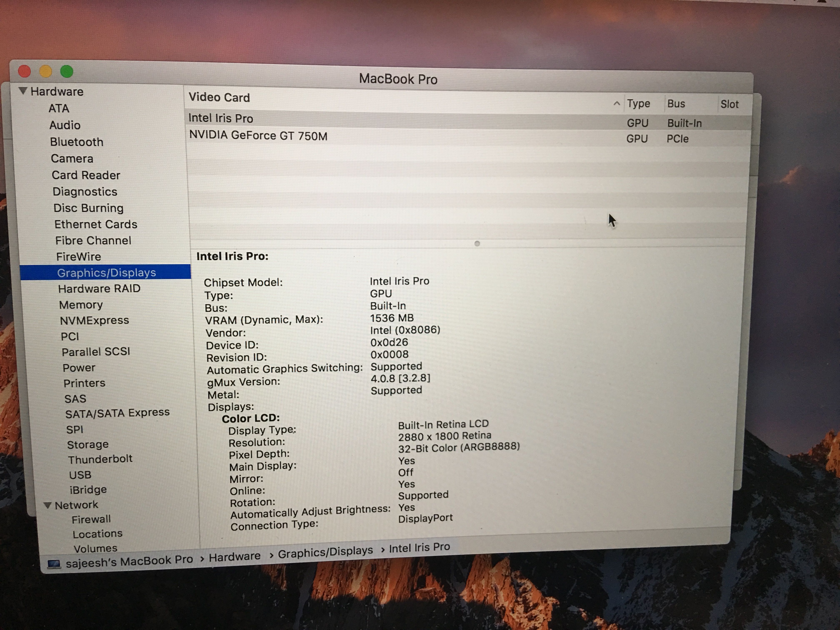Image resolution: width=840 pixels, height=630 pixels.
Task: Open USB in sidebar
Action: pos(80,475)
